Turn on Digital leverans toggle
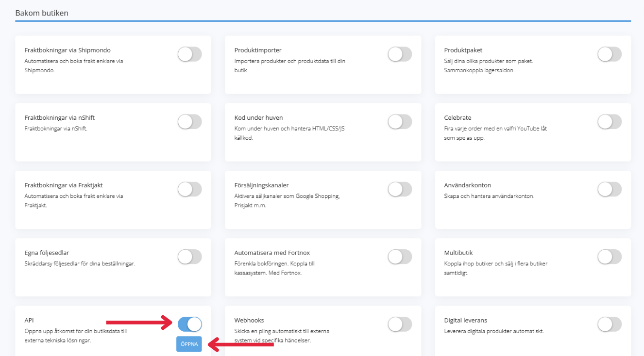This screenshot has height=356, width=644. (x=609, y=324)
